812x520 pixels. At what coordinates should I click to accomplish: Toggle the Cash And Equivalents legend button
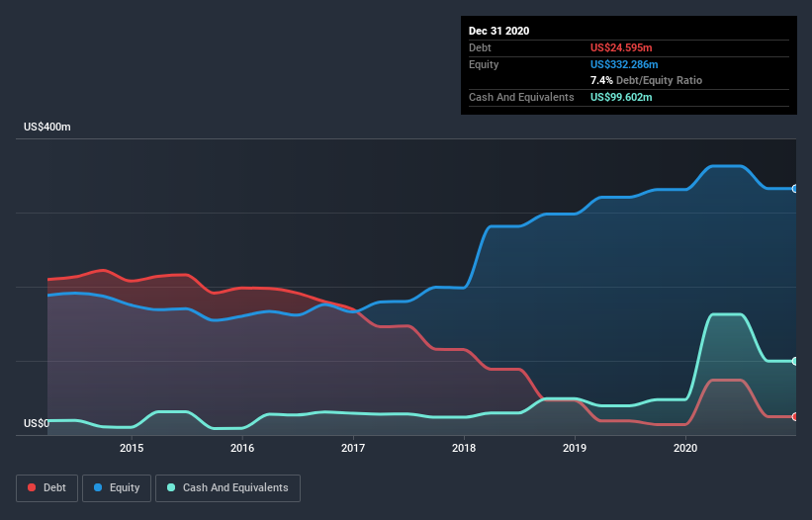(x=227, y=488)
